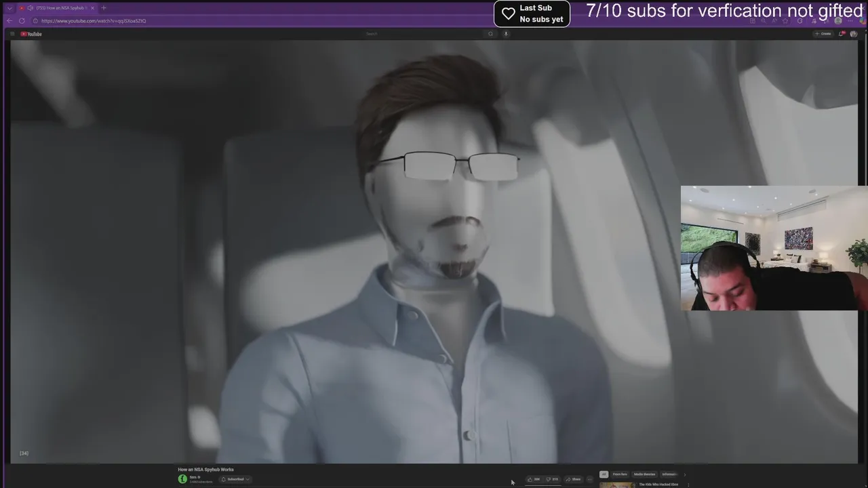
Task: Select the All filter chip
Action: coord(604,474)
